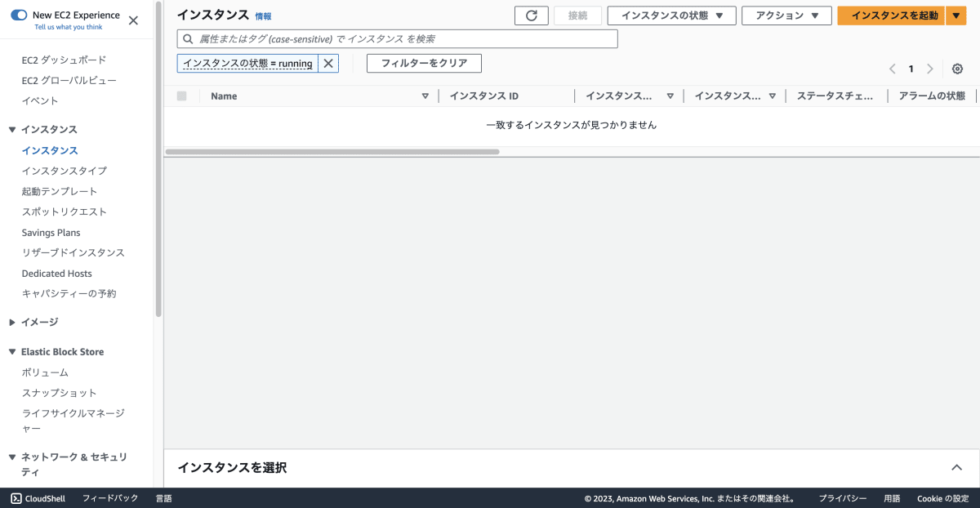
Task: Open Dedicated Hosts in sidebar
Action: (57, 274)
